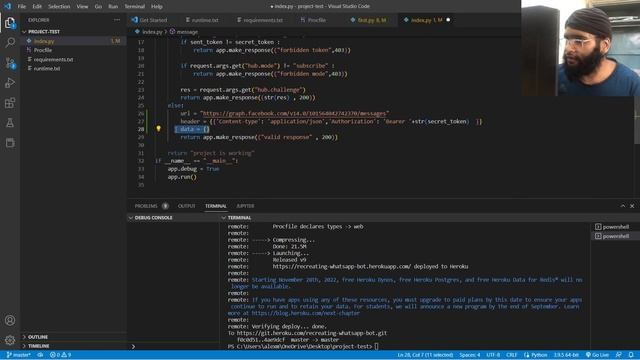Viewport: 640px width, 360px height.
Task: Open the Testing flask view
Action: (x=10, y=122)
